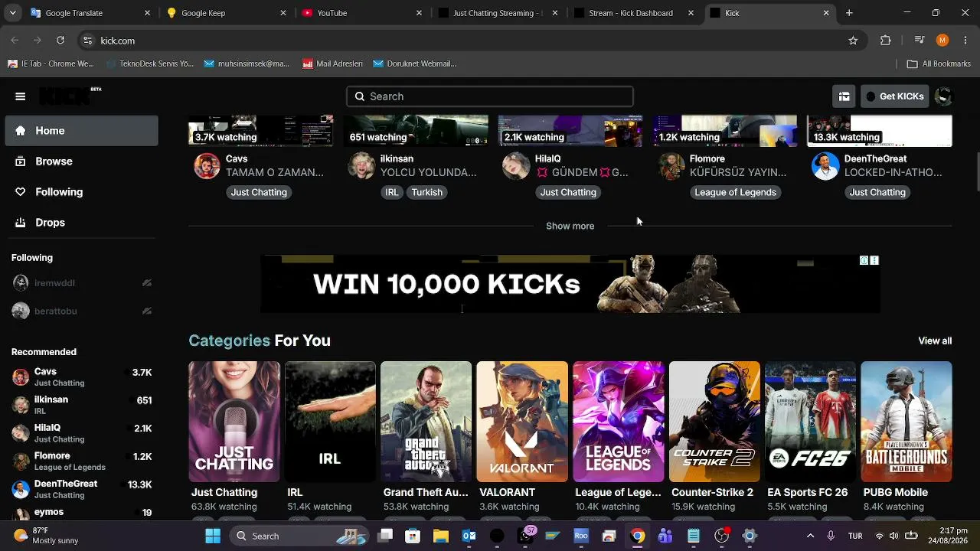Open Drops in the Kick sidebar
The image size is (980, 551).
pyautogui.click(x=81, y=223)
